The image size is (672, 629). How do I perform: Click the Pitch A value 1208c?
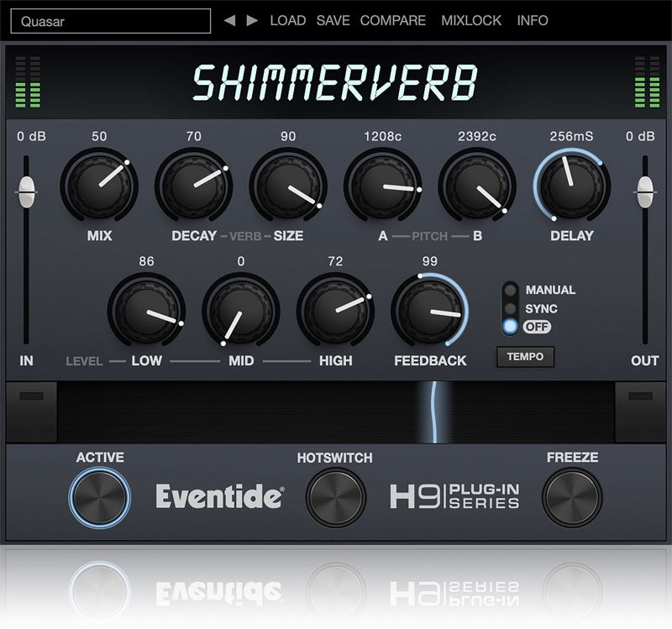click(x=383, y=136)
